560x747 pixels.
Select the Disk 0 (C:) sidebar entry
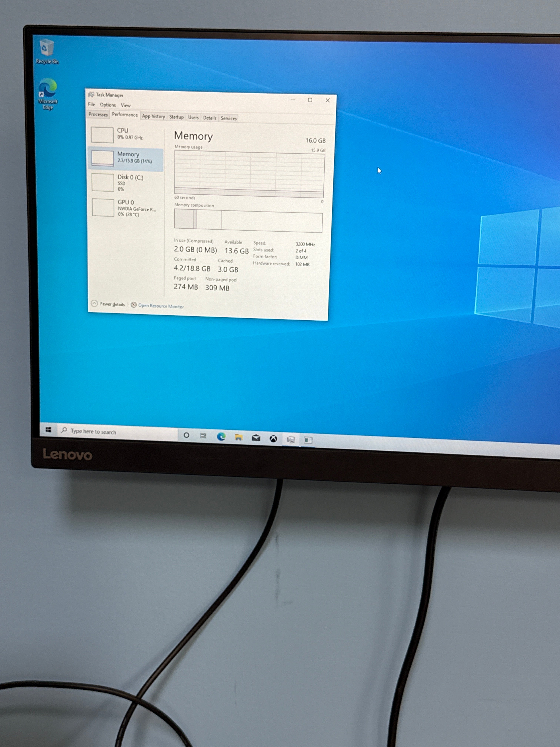tap(126, 183)
